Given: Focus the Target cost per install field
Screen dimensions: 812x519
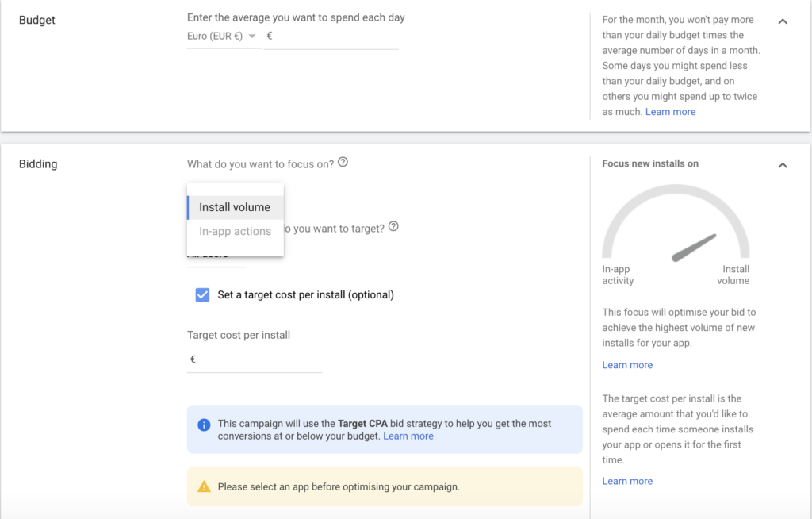Looking at the screenshot, I should coord(255,359).
